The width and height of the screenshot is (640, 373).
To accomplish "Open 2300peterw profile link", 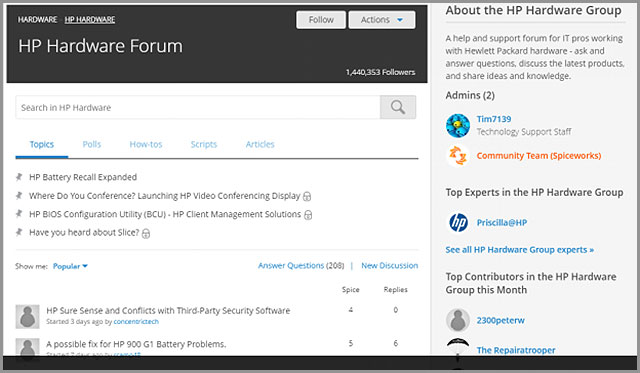I will pyautogui.click(x=500, y=320).
